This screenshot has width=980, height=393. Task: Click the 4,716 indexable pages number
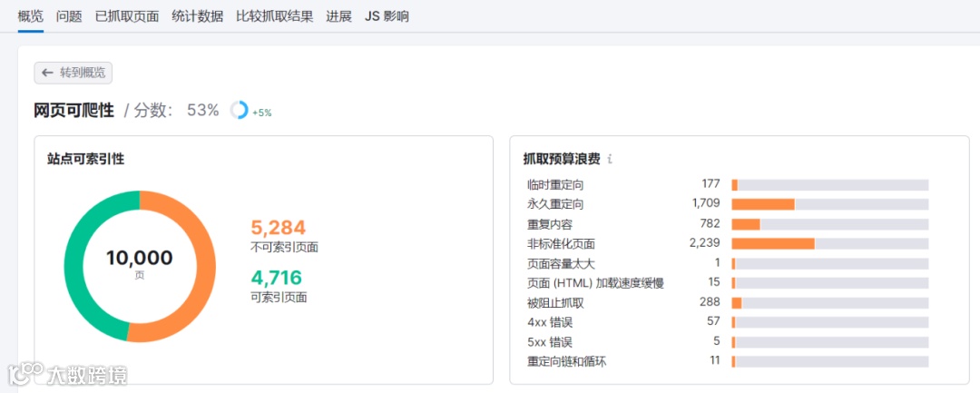point(276,278)
